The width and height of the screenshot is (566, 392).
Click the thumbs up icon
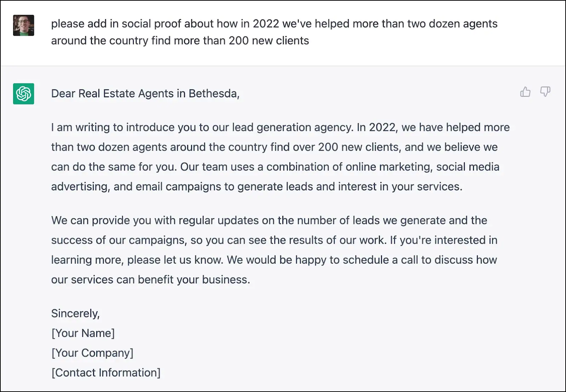click(x=525, y=92)
